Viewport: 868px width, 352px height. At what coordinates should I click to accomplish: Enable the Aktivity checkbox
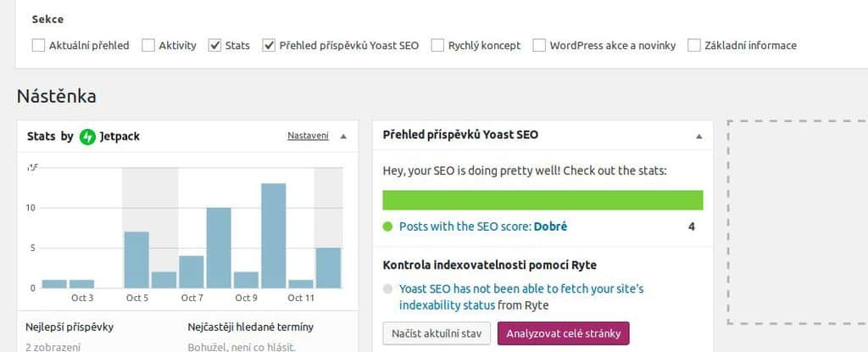148,46
